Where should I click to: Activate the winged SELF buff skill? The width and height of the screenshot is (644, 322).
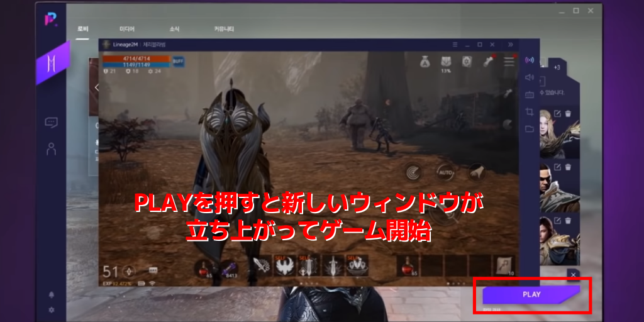pyautogui.click(x=286, y=266)
